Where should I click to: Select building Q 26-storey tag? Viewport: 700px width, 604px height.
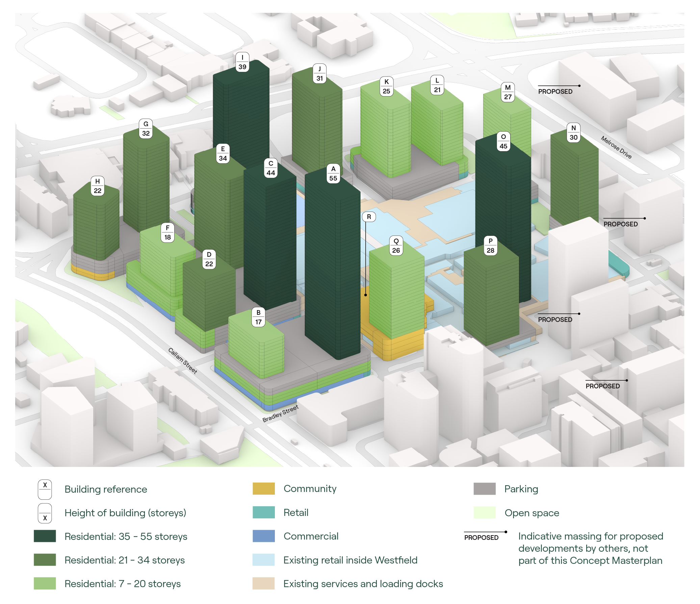(396, 246)
